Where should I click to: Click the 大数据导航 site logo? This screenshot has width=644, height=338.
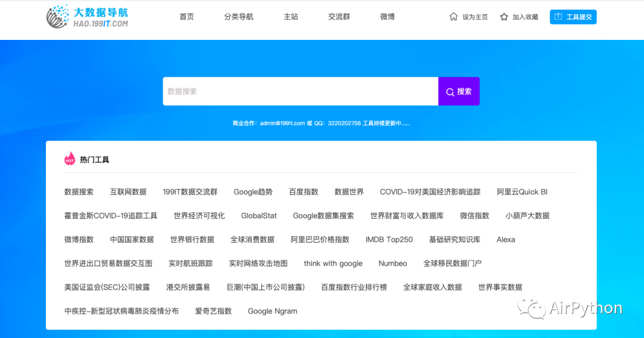tap(88, 17)
